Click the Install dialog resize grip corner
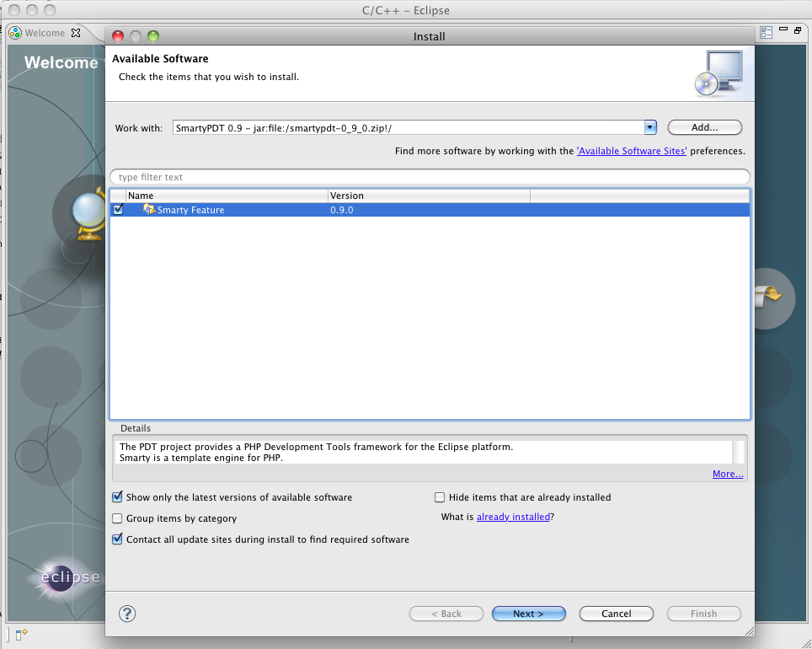 pyautogui.click(x=749, y=630)
